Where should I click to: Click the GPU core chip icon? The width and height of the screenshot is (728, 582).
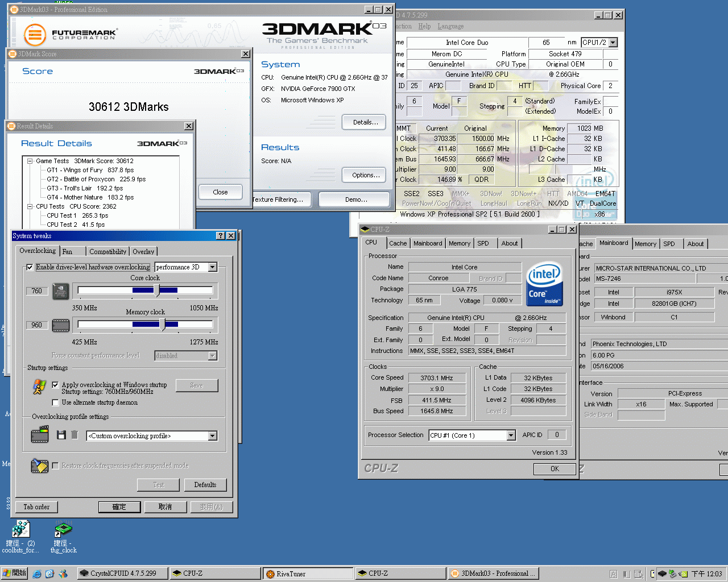tap(61, 291)
